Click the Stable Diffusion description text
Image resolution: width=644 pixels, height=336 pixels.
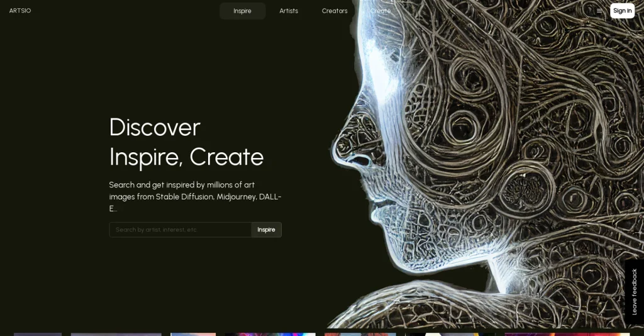click(x=195, y=196)
